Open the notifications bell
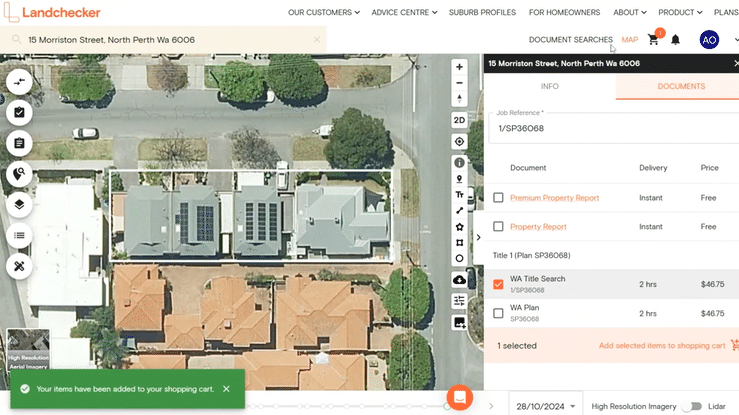The image size is (739, 415). [x=675, y=40]
